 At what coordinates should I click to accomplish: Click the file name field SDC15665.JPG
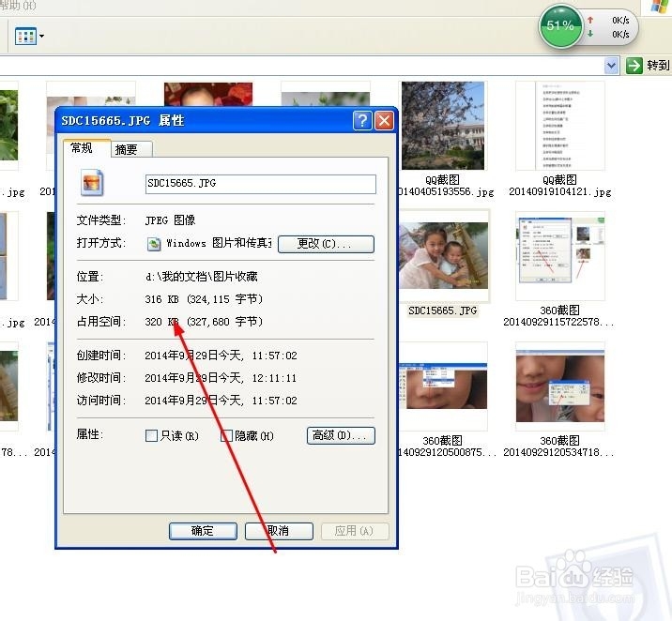coord(261,184)
